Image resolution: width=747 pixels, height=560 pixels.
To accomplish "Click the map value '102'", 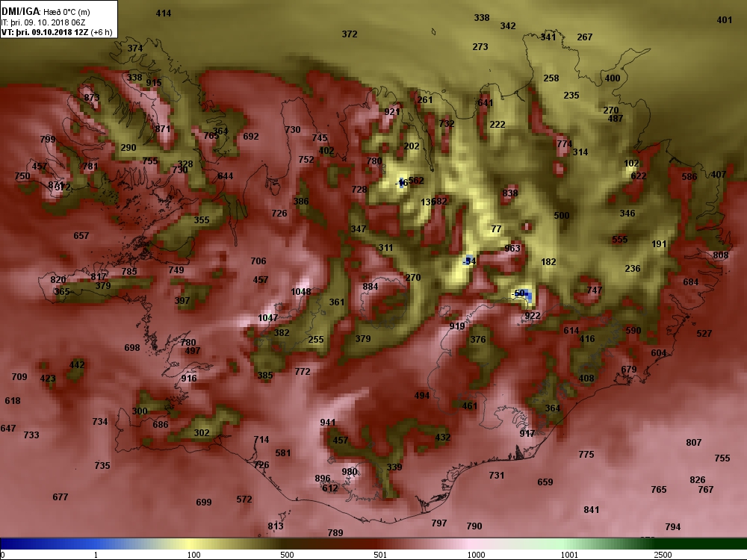I will 631,164.
